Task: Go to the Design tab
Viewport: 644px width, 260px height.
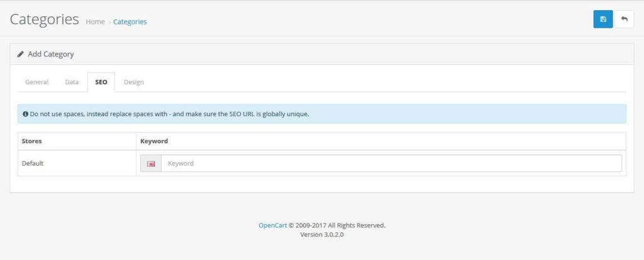Action: click(133, 82)
